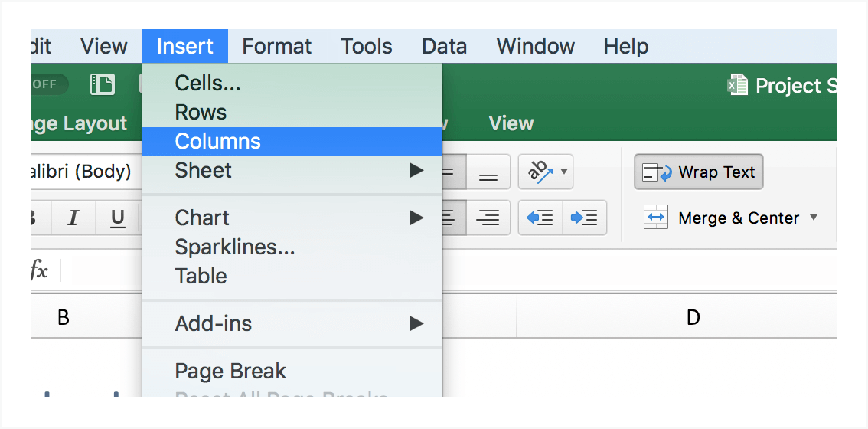The width and height of the screenshot is (868, 429).
Task: Open the Merge & Center dropdown arrow
Action: pos(814,218)
